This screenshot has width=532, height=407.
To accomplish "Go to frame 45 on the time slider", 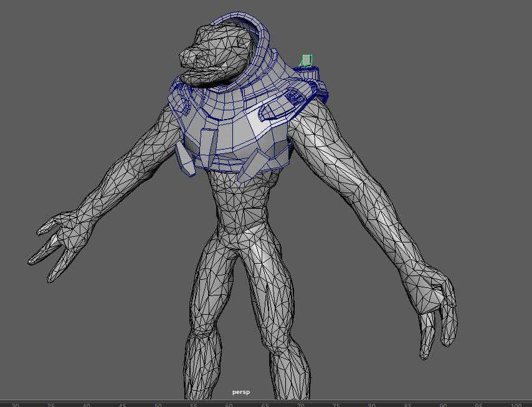I will pyautogui.click(x=122, y=405).
